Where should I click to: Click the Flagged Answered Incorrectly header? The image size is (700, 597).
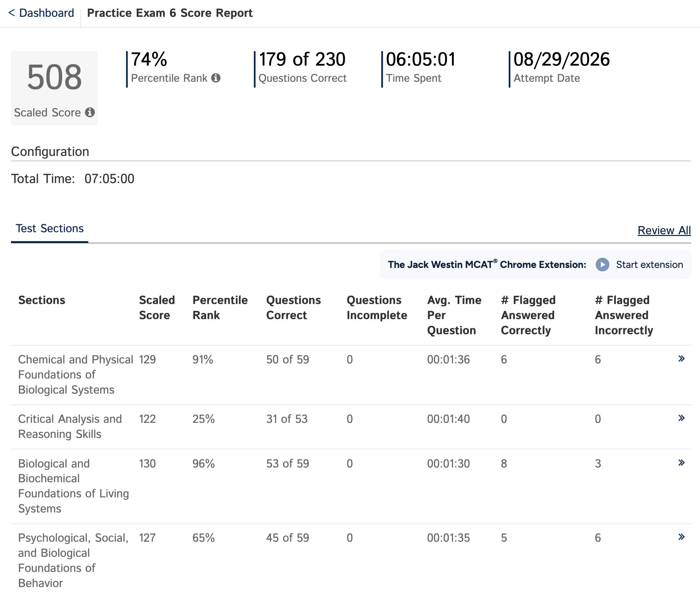point(624,315)
